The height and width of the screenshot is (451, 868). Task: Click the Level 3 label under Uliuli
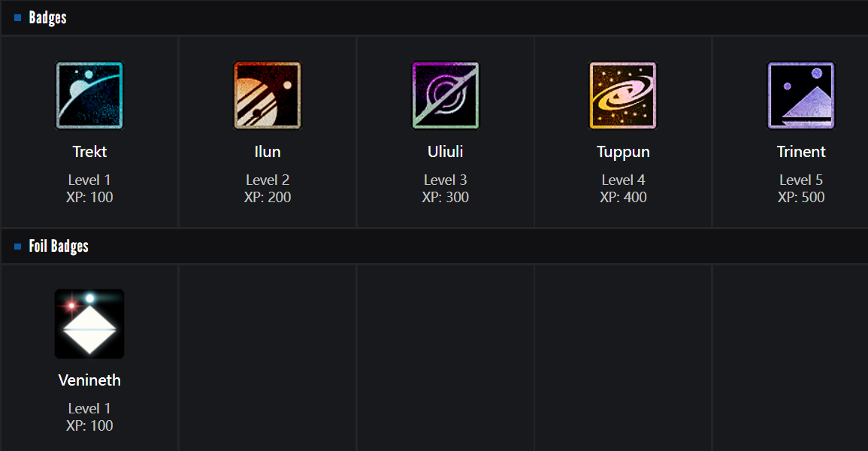tap(446, 180)
